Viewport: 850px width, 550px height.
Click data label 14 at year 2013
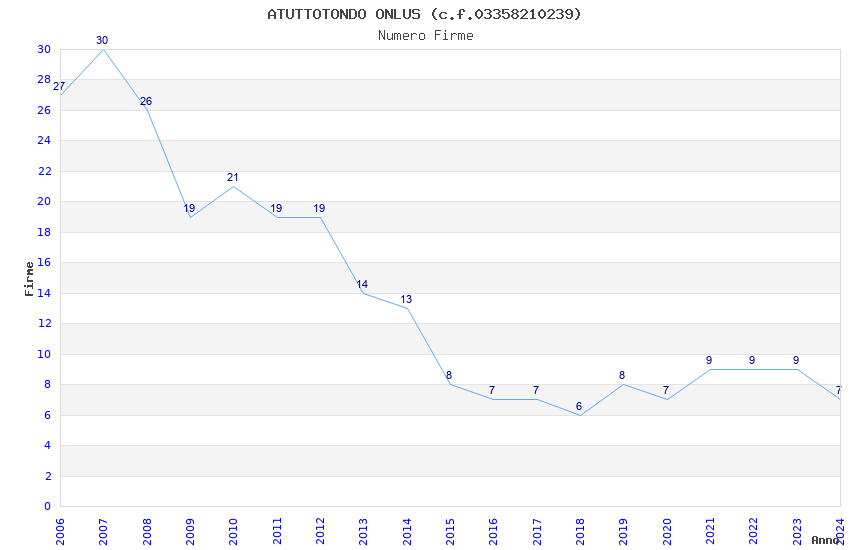[362, 284]
